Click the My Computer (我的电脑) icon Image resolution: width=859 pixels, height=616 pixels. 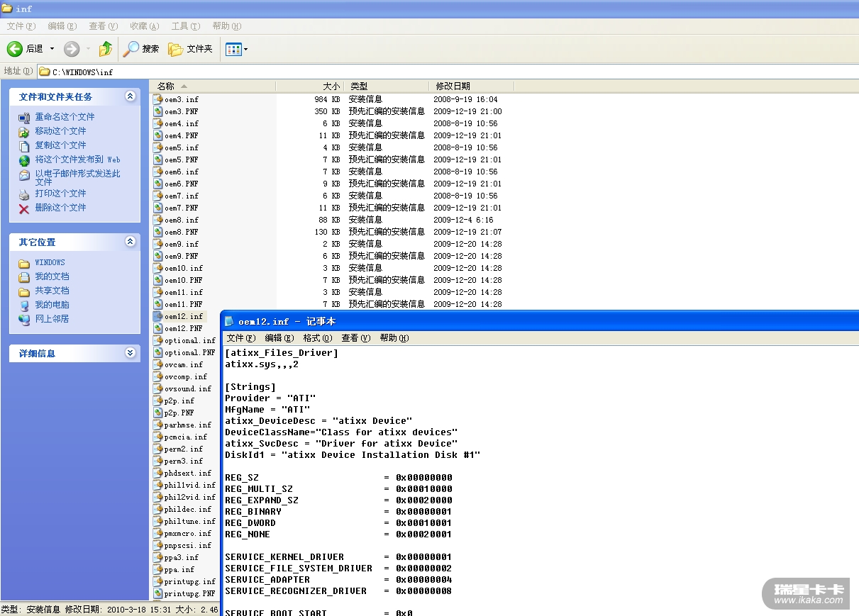[24, 305]
